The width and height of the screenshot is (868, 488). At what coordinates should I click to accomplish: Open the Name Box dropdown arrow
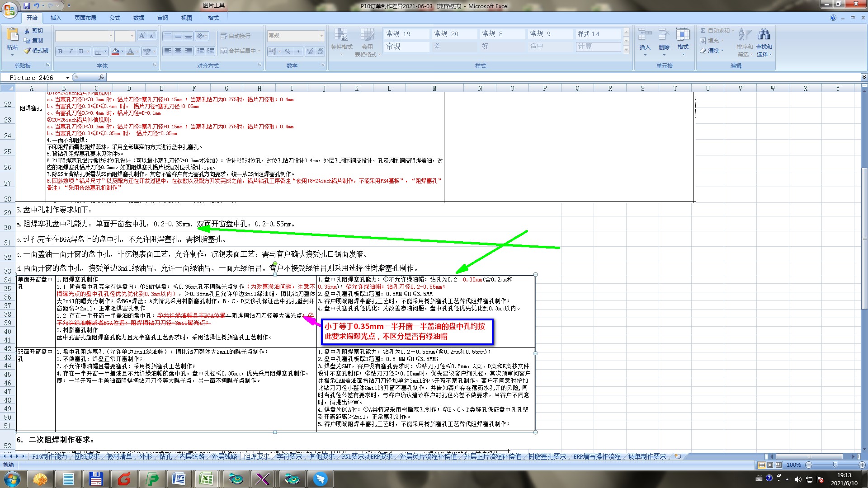point(67,78)
